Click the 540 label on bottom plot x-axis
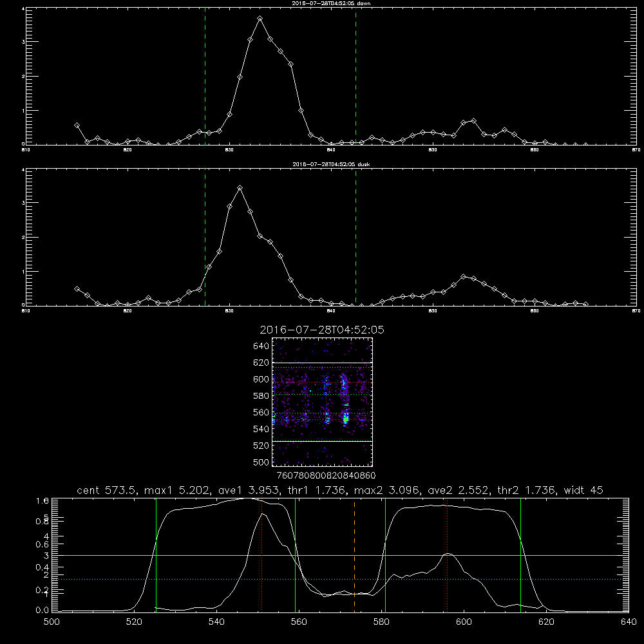 pos(216,622)
